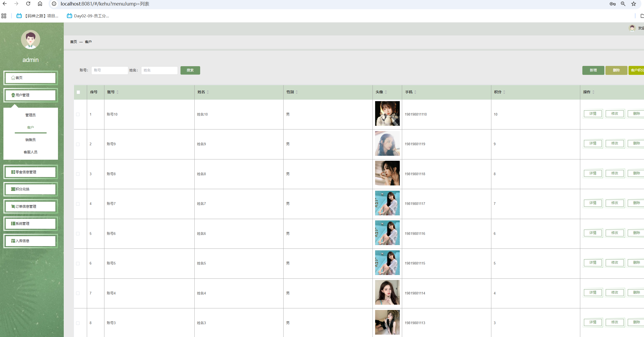The image size is (644, 337).
Task: Open the 管理员 submenu item
Action: [30, 115]
